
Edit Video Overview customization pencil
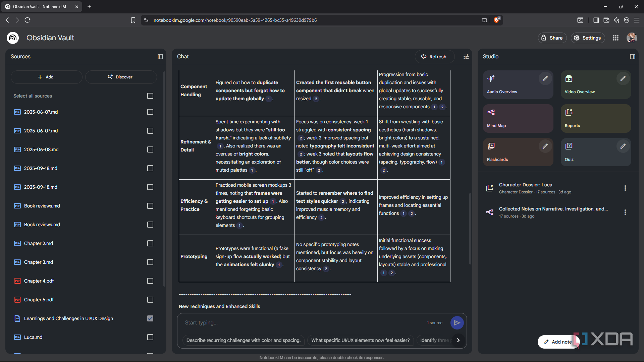point(623,78)
